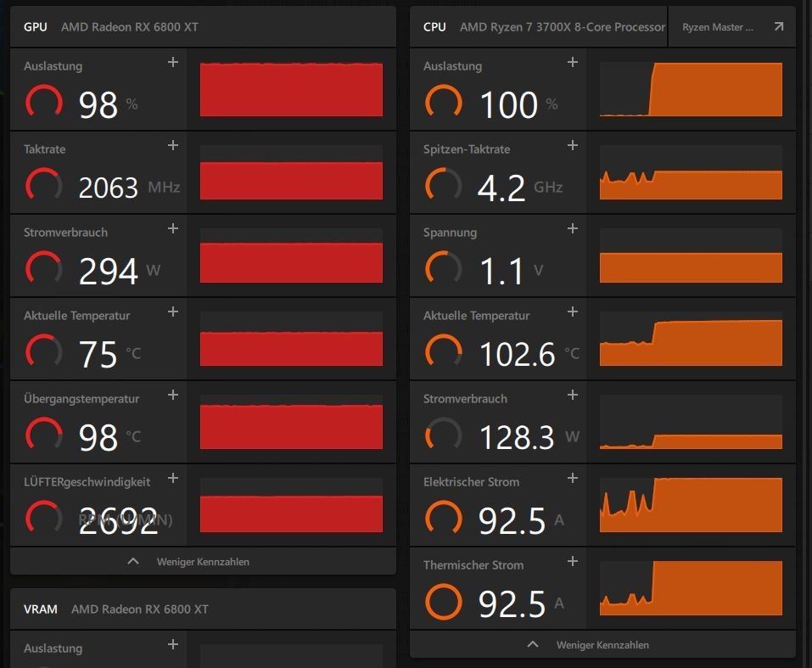Click the Ryzen Master button
Image resolution: width=812 pixels, height=668 pixels.
(718, 27)
